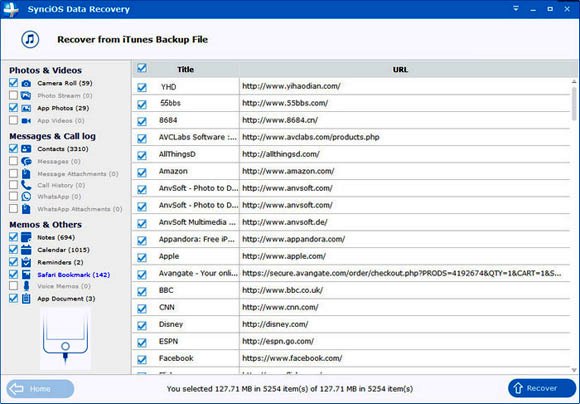Uncheck the Reminders checkbox
This screenshot has width=580, height=404.
[13, 262]
